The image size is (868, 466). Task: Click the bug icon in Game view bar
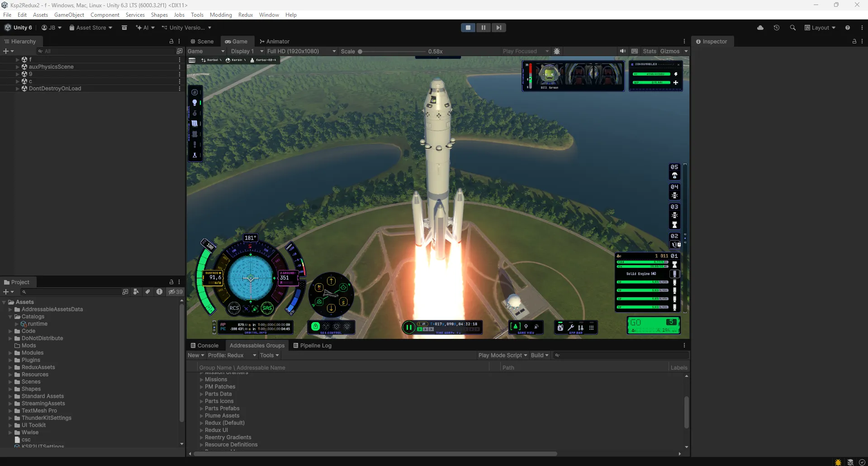coord(557,51)
